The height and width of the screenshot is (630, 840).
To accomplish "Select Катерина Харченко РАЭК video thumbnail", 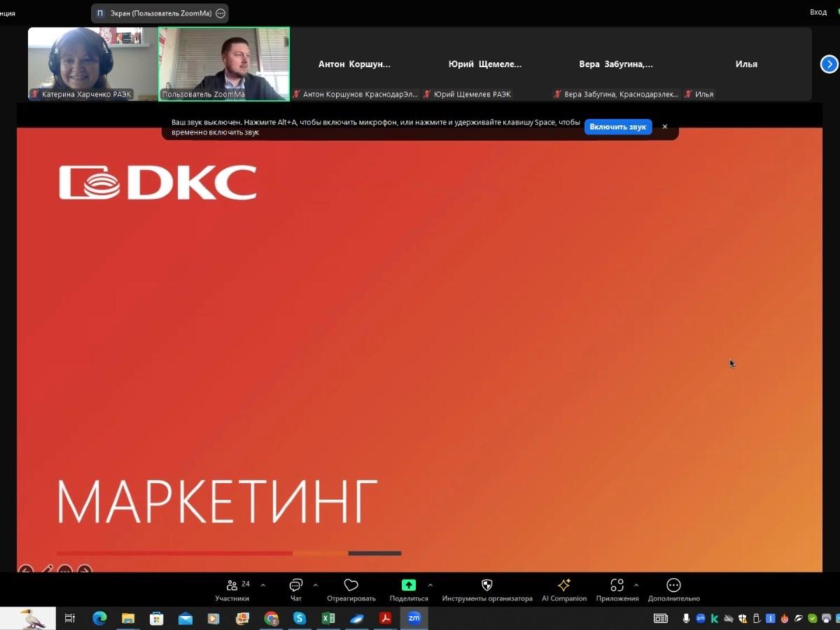I will pyautogui.click(x=92, y=64).
